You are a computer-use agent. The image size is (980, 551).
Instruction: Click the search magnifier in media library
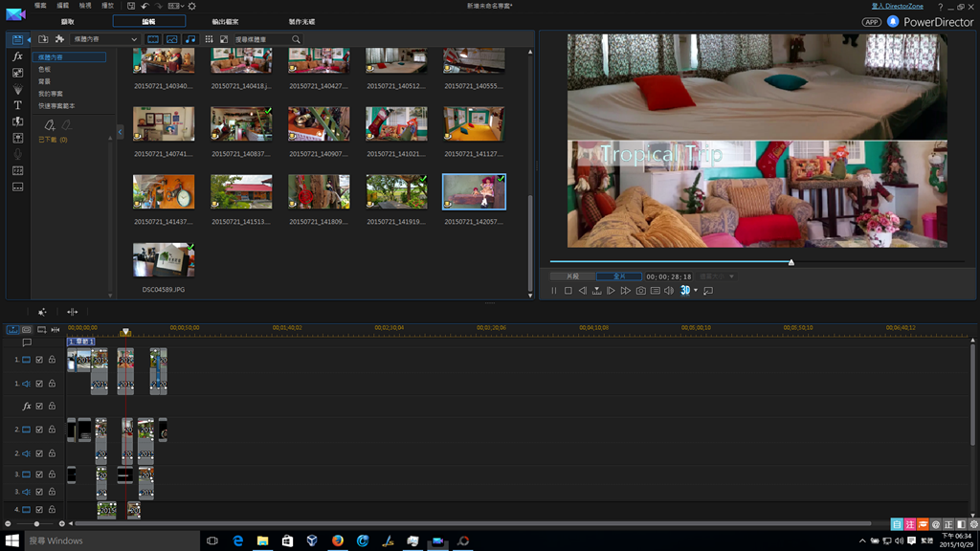[297, 39]
